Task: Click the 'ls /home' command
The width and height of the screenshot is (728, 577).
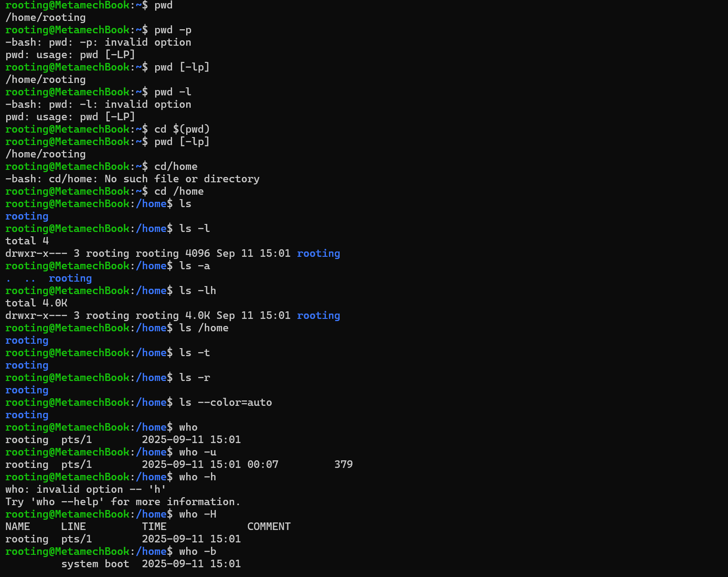Action: (204, 328)
